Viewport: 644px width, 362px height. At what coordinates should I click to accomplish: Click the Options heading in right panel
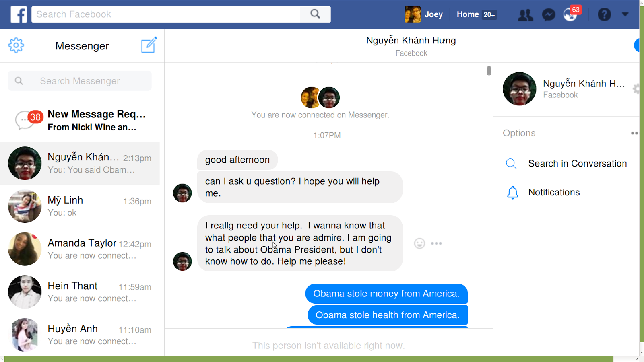click(x=519, y=133)
